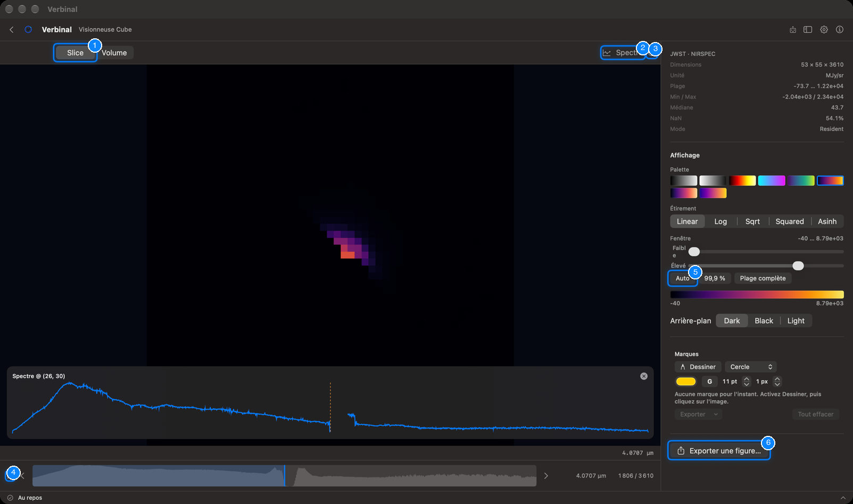Click the Faible window slider handle
The width and height of the screenshot is (853, 504).
point(694,252)
